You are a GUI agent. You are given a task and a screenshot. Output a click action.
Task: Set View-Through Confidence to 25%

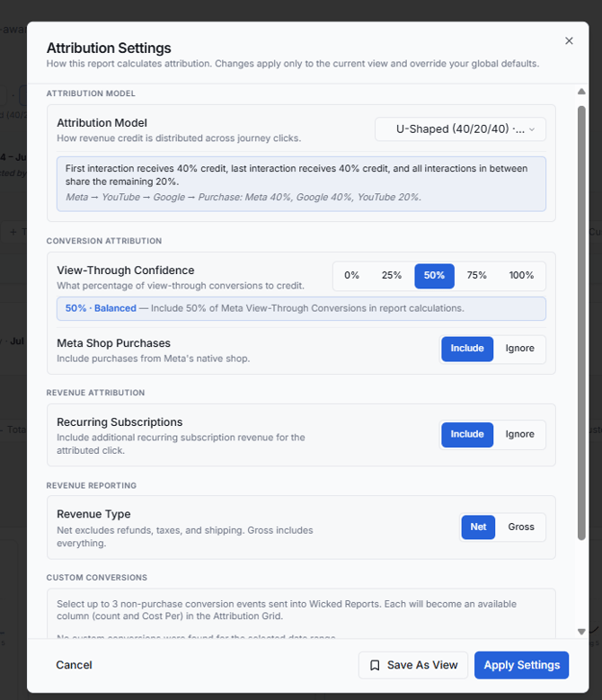click(392, 276)
